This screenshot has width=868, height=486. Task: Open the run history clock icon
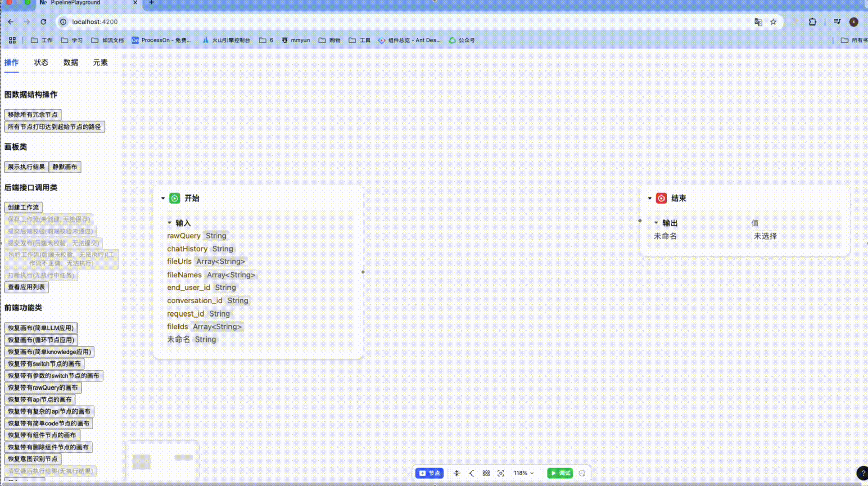click(582, 473)
